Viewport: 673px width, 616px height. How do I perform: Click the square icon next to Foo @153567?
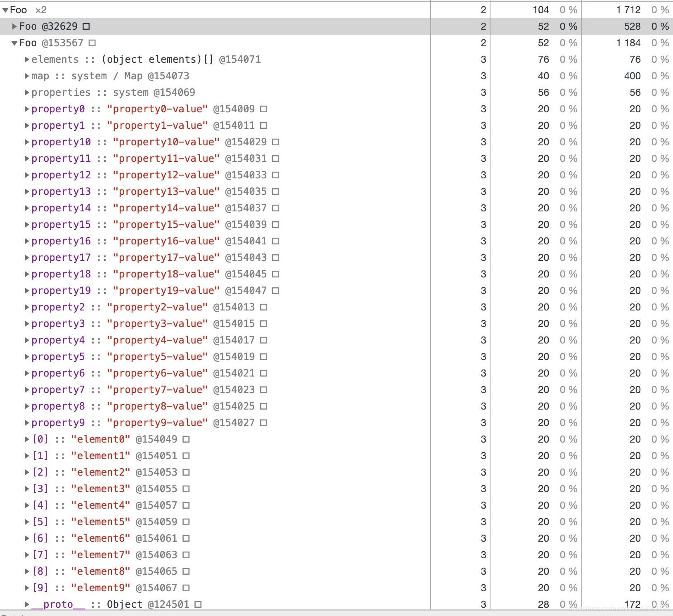92,43
